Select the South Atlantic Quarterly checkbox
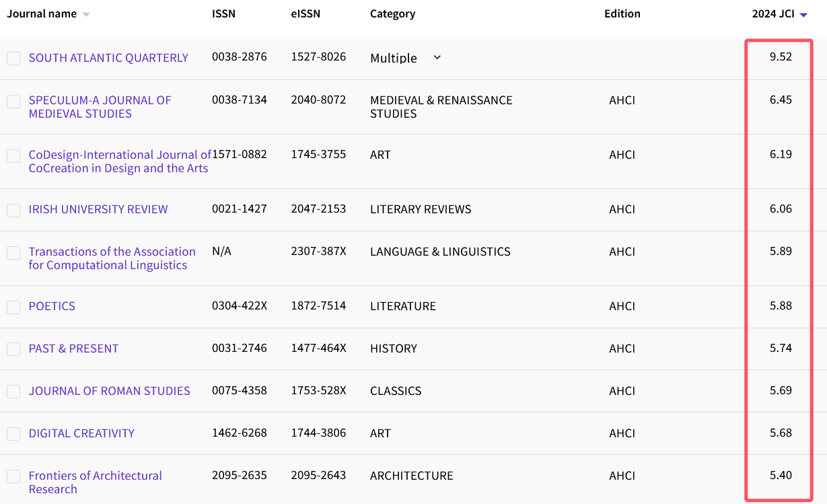Screen dimensions: 827x504 coord(13,59)
